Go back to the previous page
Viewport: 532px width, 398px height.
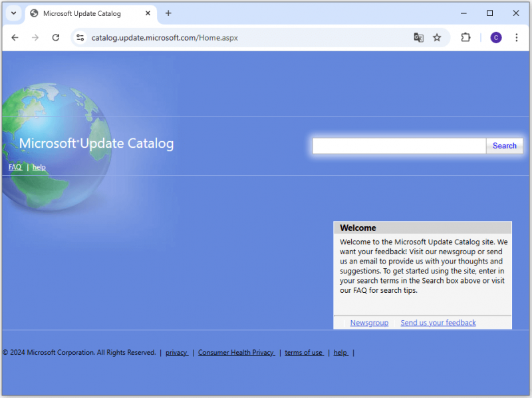point(15,37)
